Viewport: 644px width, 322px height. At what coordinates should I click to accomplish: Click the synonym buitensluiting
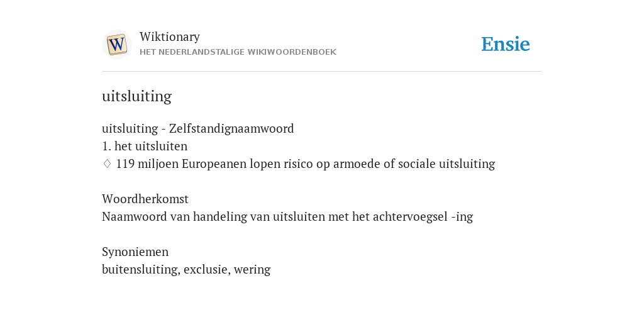pyautogui.click(x=141, y=269)
